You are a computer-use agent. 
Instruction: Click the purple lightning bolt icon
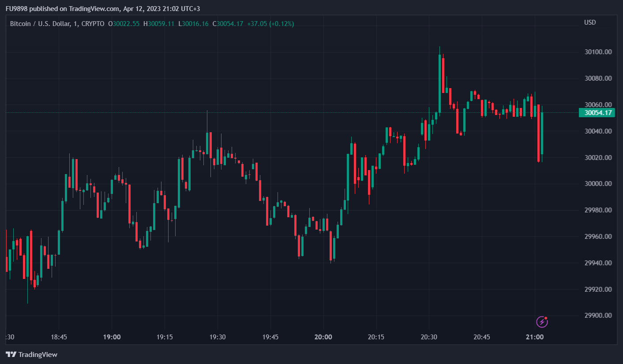[x=542, y=322]
